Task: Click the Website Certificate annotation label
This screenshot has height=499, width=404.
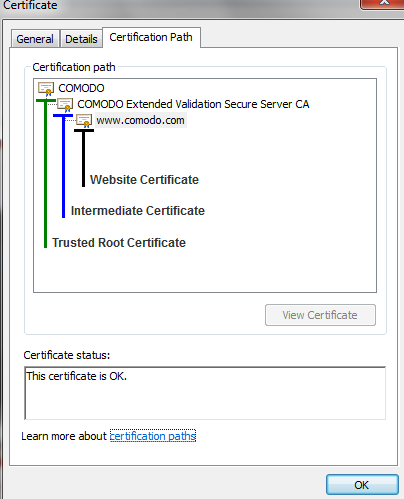Action: (145, 180)
